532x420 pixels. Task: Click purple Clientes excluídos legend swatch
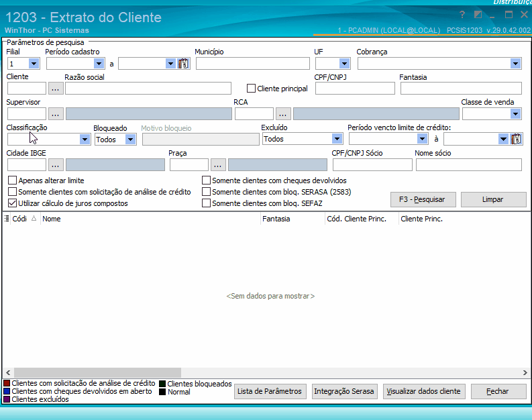pos(7,399)
